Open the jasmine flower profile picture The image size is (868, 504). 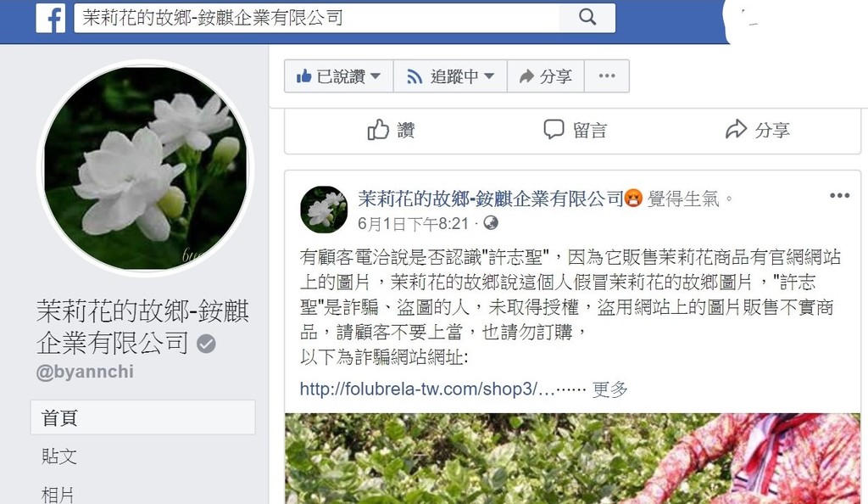pyautogui.click(x=146, y=168)
